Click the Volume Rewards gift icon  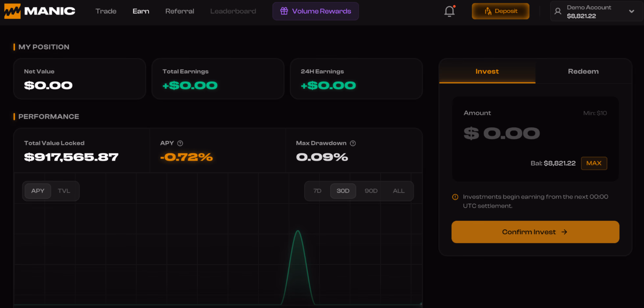[284, 11]
